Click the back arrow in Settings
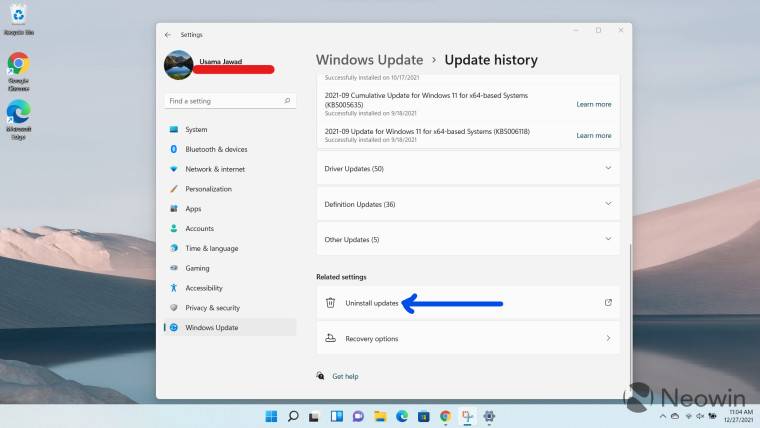Screen dimensions: 760x428 coord(168,34)
